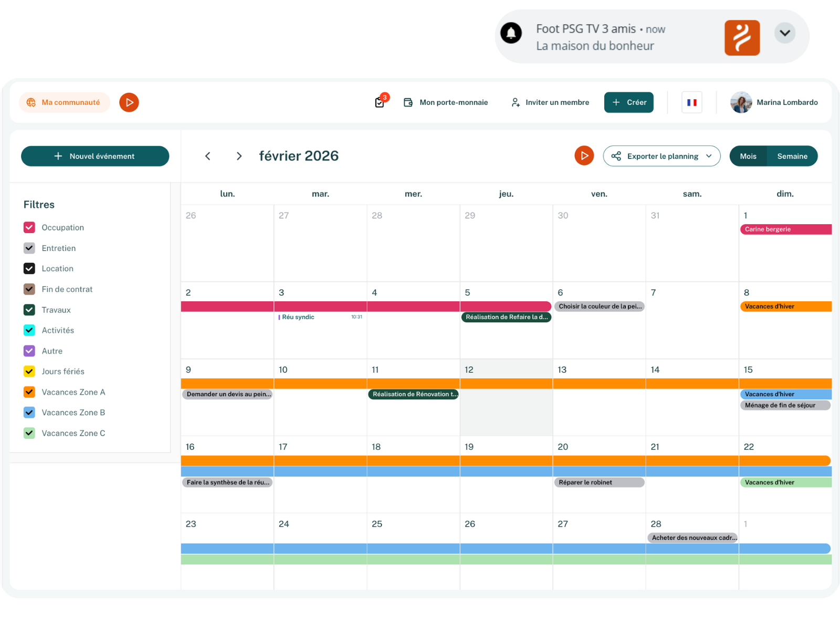Disable the Vacances Zone B filter
840x634 pixels.
click(x=29, y=413)
